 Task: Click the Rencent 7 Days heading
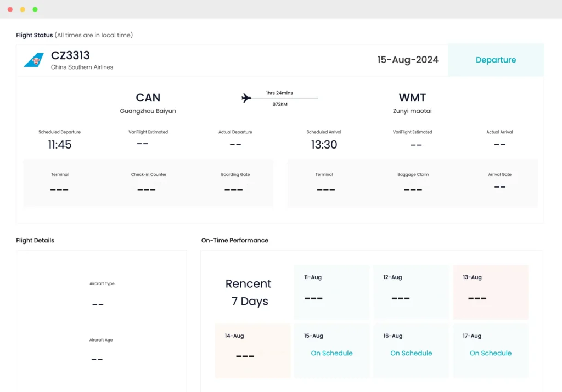(x=249, y=292)
